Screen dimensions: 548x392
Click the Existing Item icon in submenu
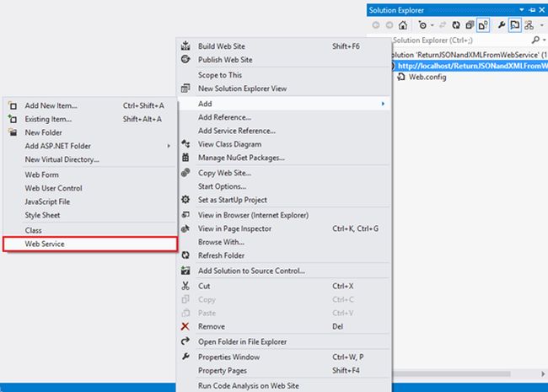tap(13, 119)
